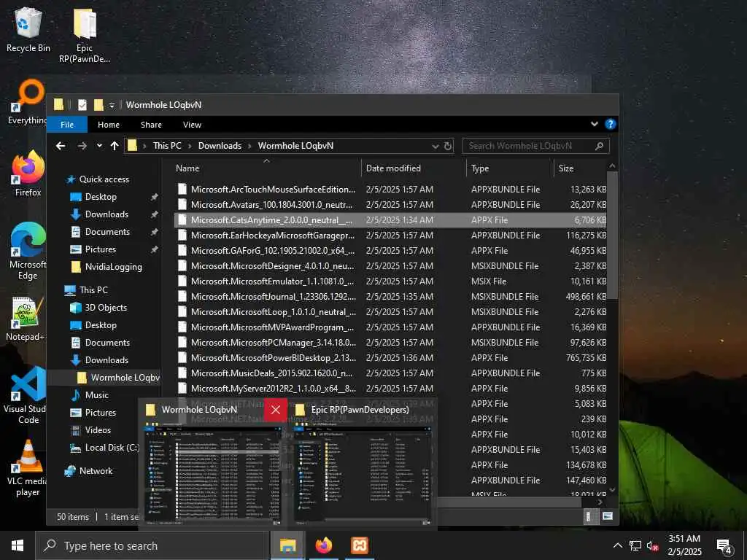Select Quick access in the navigation pane
747x560 pixels.
[104, 179]
